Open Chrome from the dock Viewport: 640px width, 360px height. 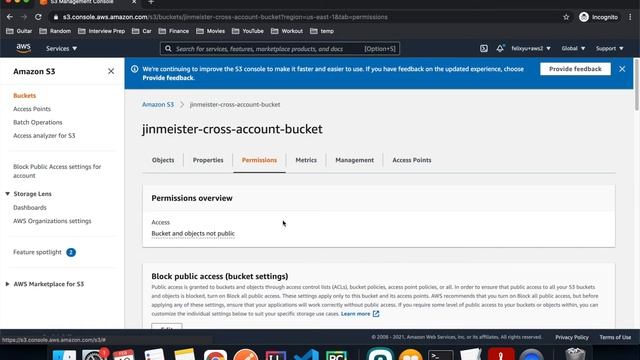(x=215, y=355)
